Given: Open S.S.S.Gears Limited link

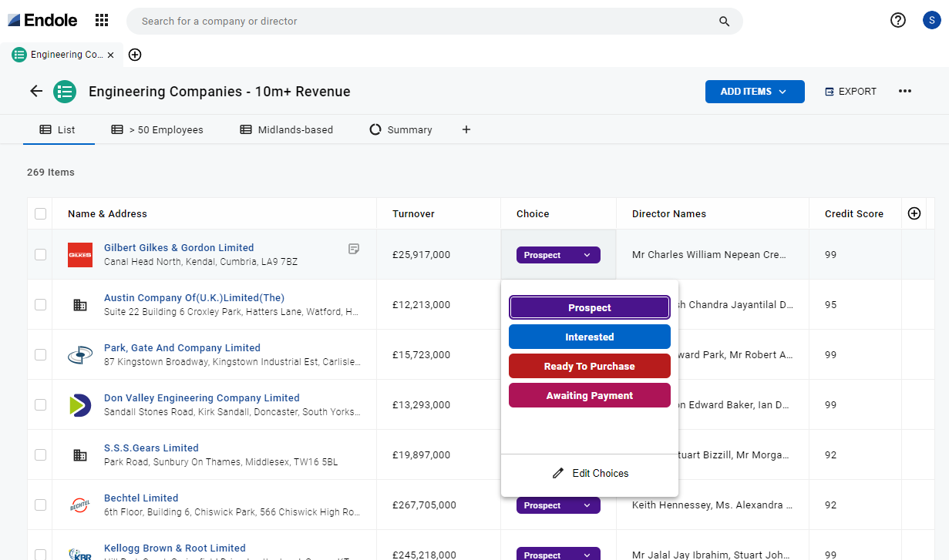Looking at the screenshot, I should pos(151,448).
